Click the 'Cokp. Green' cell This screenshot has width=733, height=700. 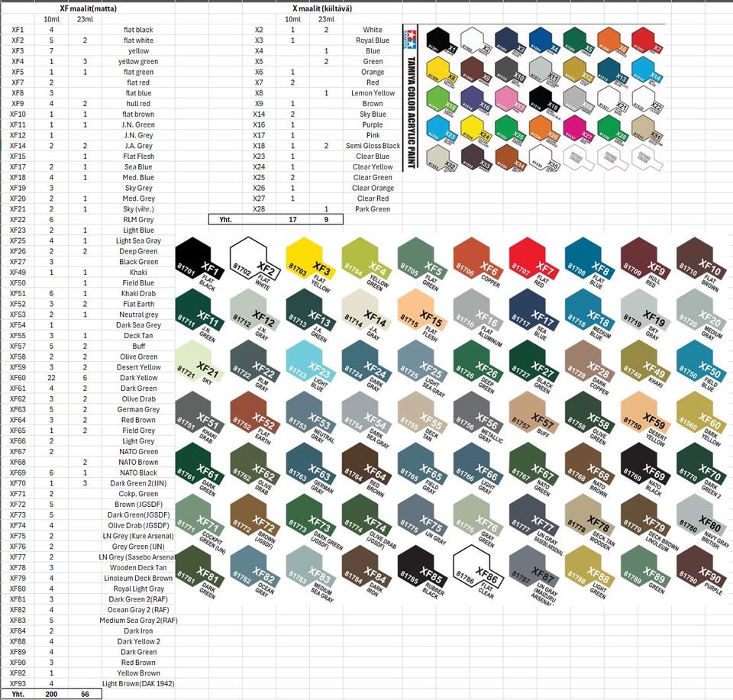pos(138,494)
